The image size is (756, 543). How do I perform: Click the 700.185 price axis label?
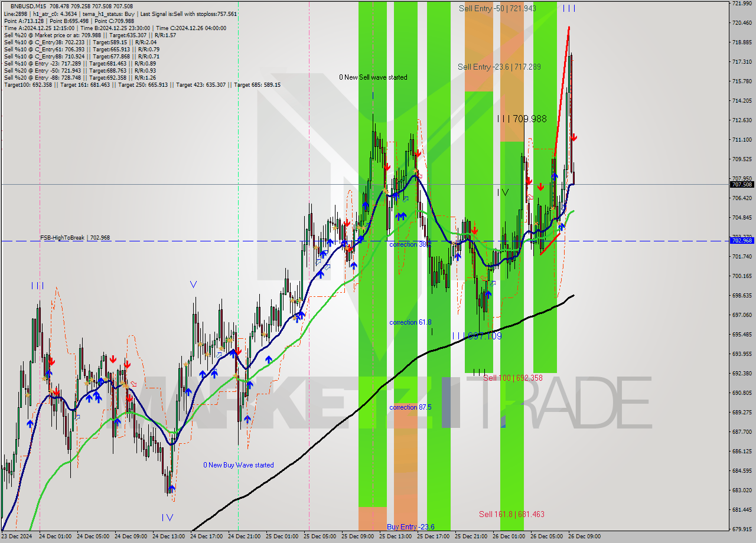742,276
